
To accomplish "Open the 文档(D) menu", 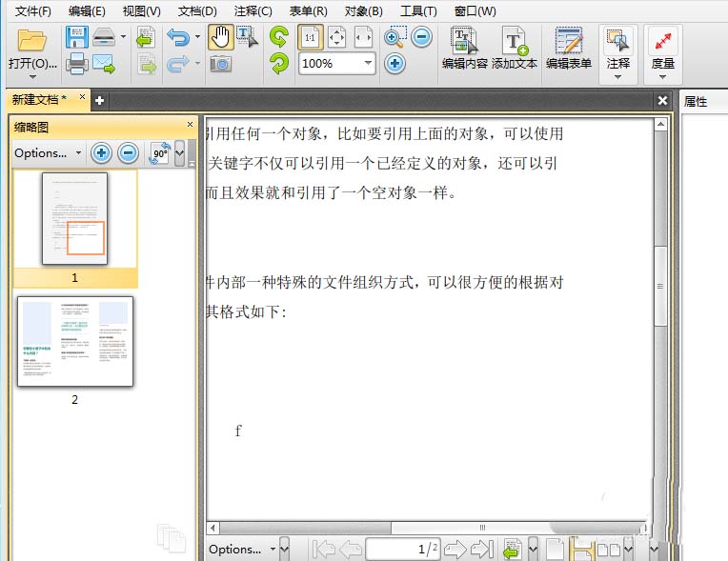I will [197, 11].
